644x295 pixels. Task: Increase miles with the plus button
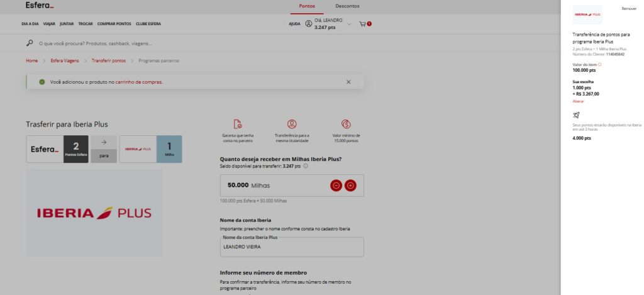pyautogui.click(x=350, y=186)
